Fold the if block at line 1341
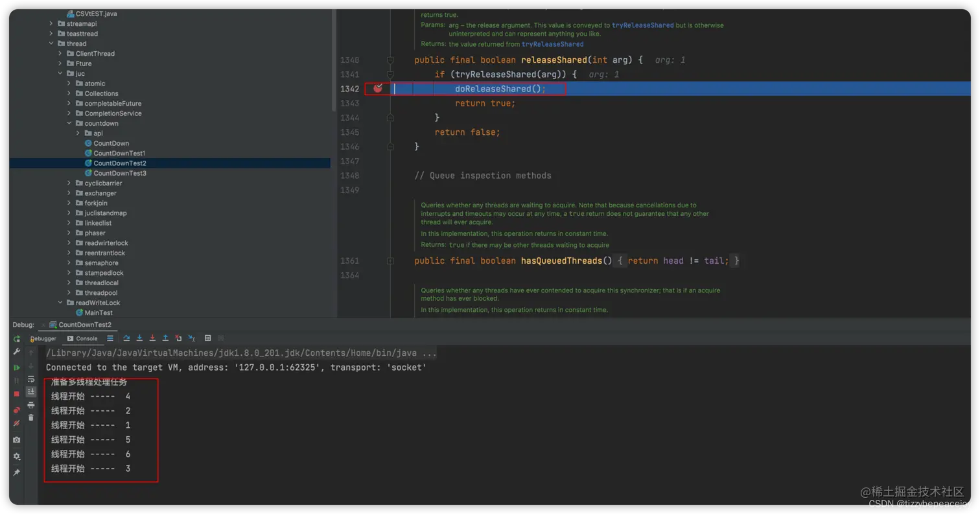Image resolution: width=980 pixels, height=514 pixels. (390, 75)
